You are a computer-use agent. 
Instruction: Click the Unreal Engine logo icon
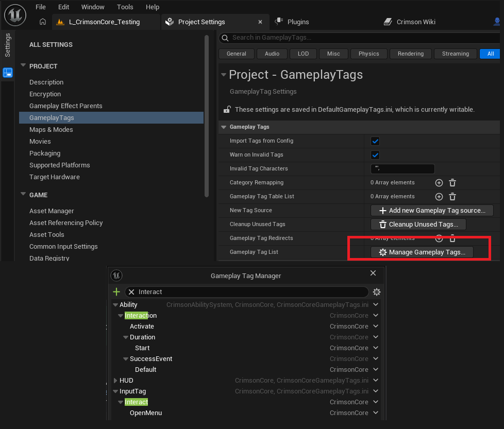click(15, 15)
